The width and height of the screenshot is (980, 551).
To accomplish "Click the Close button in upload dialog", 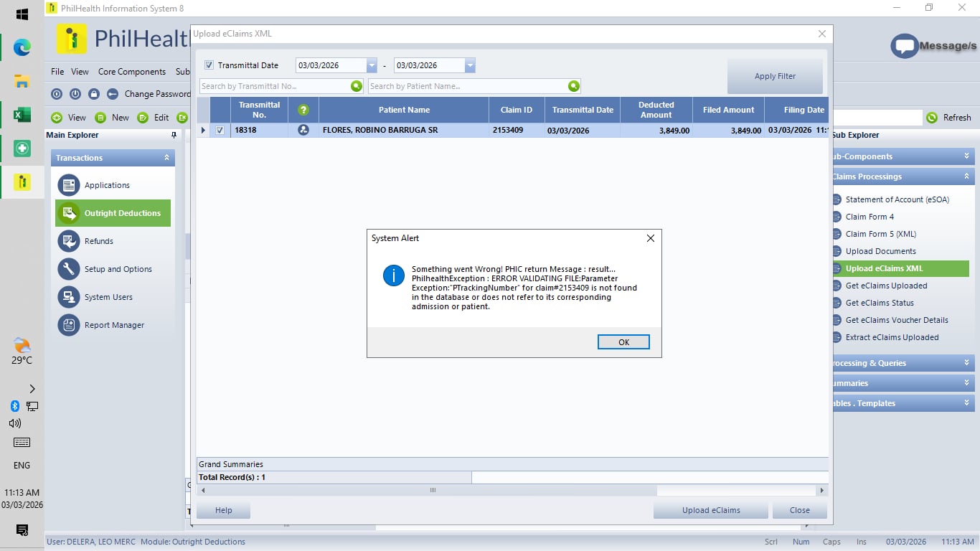I will [x=799, y=510].
